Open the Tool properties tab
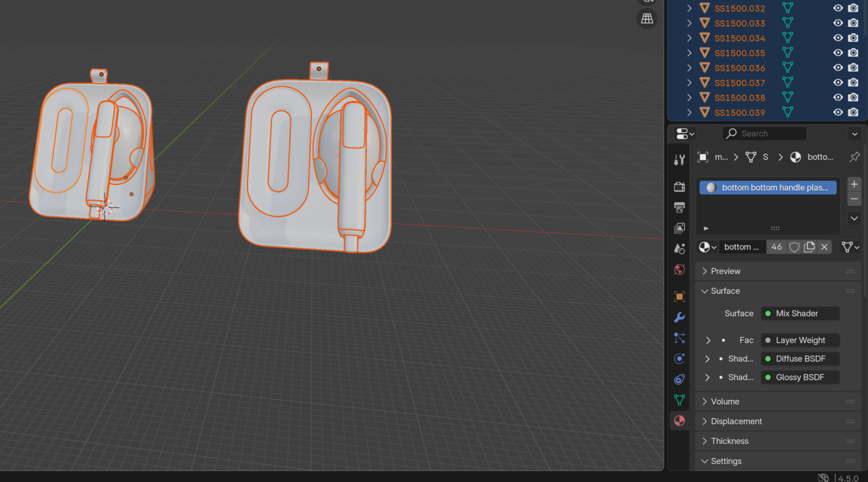 pyautogui.click(x=679, y=160)
